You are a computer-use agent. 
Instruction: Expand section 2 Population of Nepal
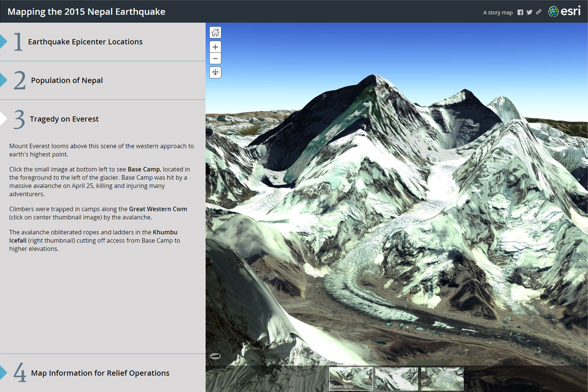coord(67,81)
